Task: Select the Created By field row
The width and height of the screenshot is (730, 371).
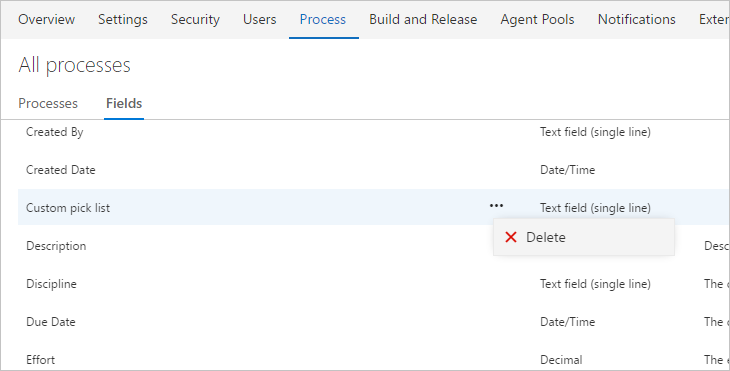Action: (x=374, y=132)
